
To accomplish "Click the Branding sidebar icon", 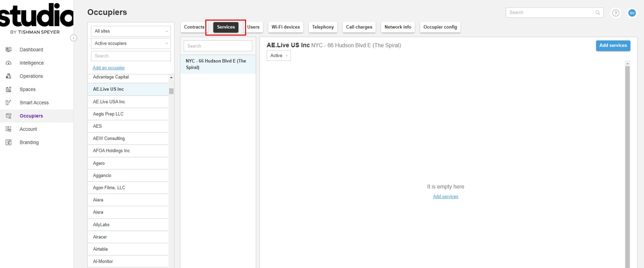I will click(9, 142).
